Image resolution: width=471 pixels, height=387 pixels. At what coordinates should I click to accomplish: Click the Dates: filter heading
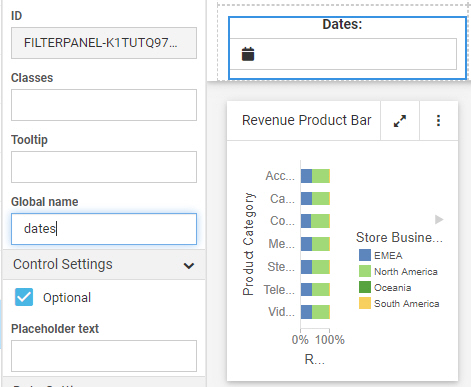pyautogui.click(x=342, y=24)
